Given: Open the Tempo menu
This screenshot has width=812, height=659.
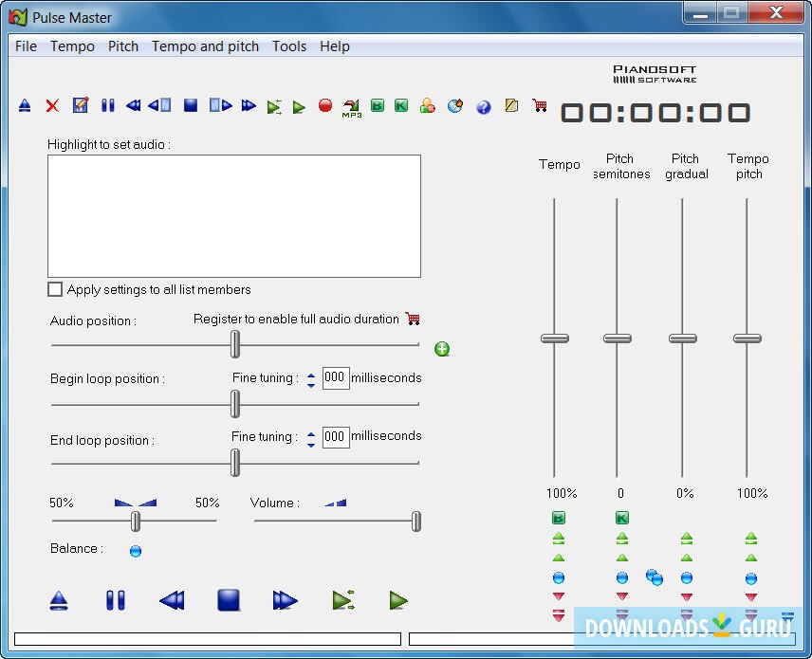Looking at the screenshot, I should (72, 46).
